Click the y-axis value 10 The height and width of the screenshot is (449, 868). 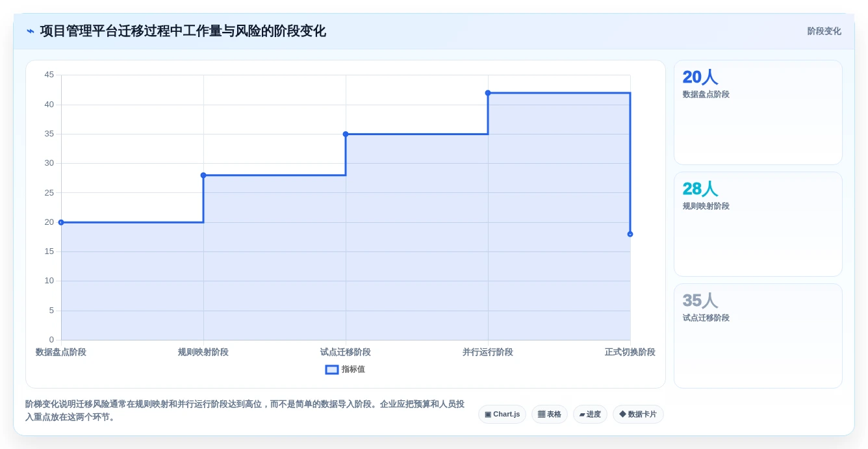49,281
